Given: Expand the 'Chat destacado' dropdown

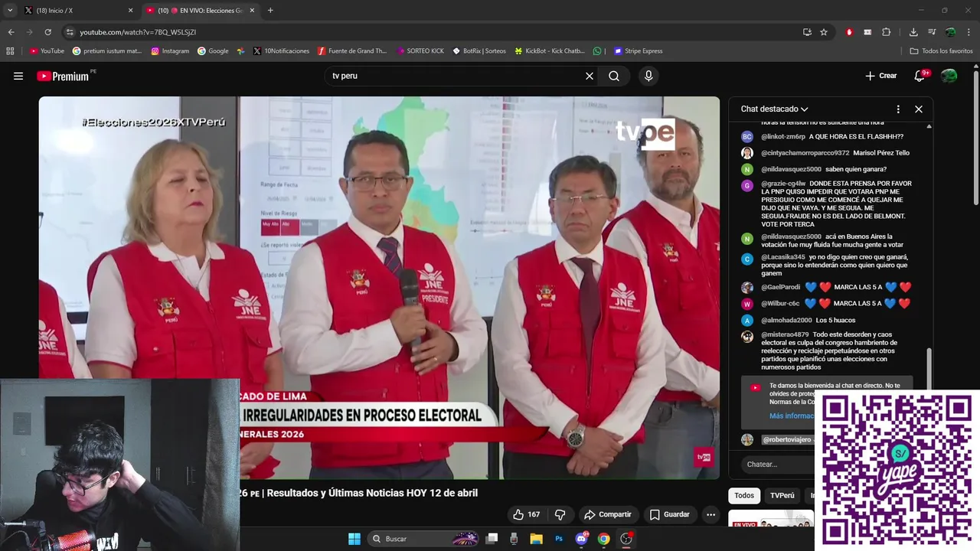Looking at the screenshot, I should [774, 109].
